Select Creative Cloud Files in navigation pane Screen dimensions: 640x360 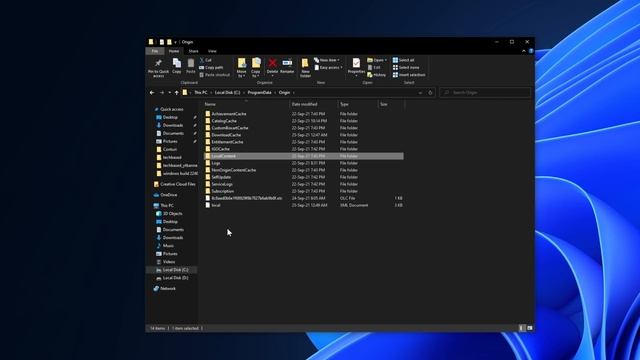point(175,184)
